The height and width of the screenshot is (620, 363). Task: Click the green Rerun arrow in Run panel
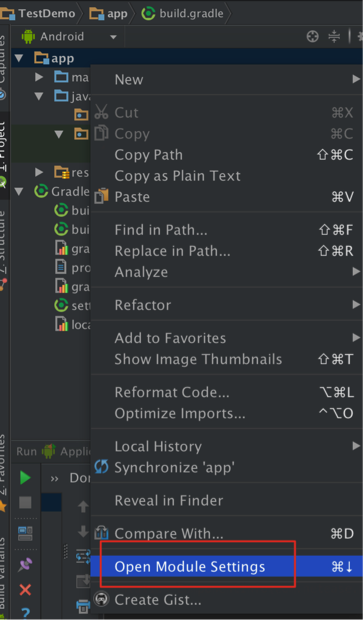point(25,478)
